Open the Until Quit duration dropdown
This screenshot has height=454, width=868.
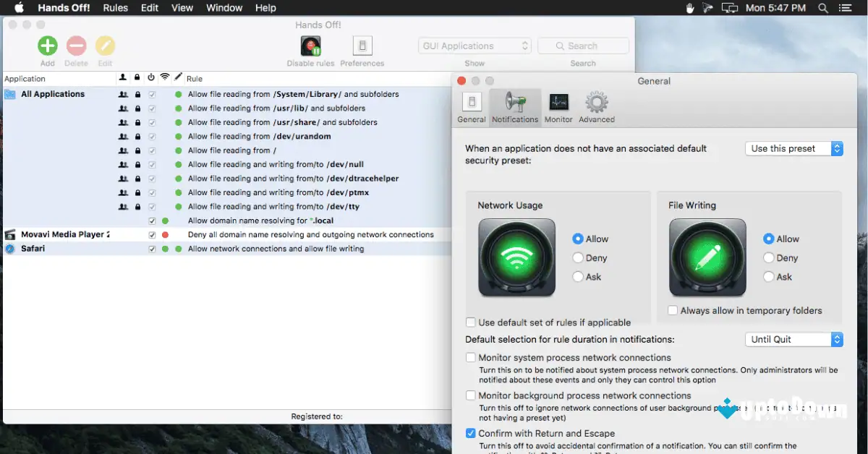[793, 339]
